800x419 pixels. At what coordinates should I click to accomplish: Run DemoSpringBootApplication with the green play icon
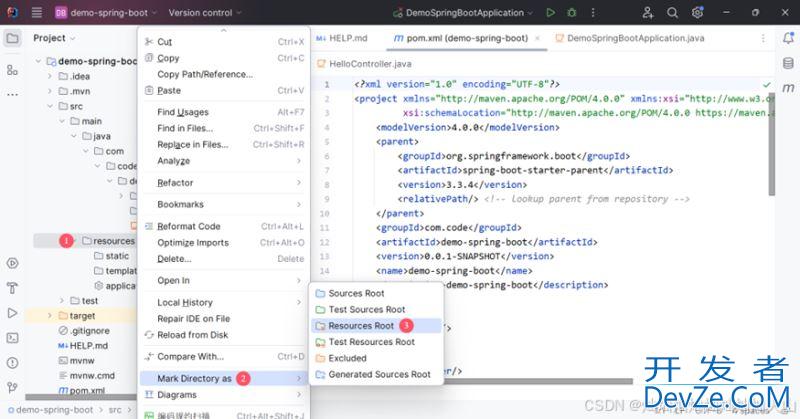(x=551, y=12)
